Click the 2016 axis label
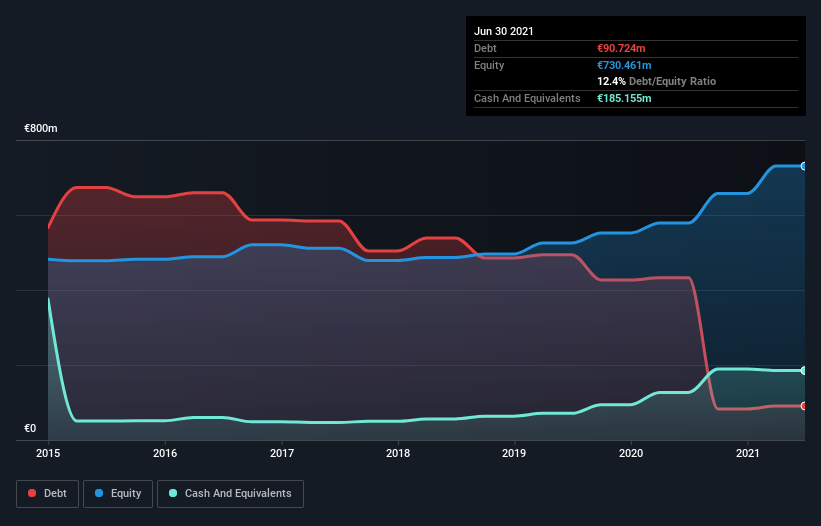The width and height of the screenshot is (821, 526). point(165,453)
